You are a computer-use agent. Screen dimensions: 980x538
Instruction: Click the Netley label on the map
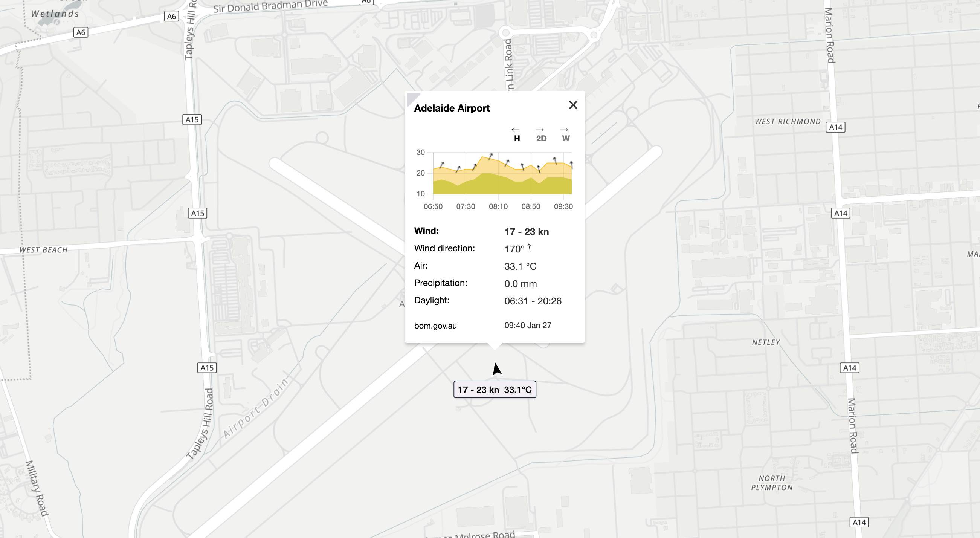(766, 343)
